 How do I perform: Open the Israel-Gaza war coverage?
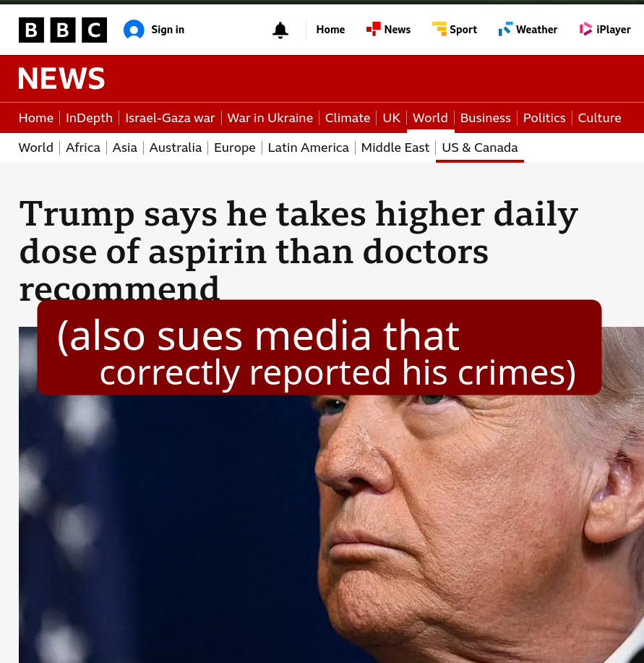(170, 117)
